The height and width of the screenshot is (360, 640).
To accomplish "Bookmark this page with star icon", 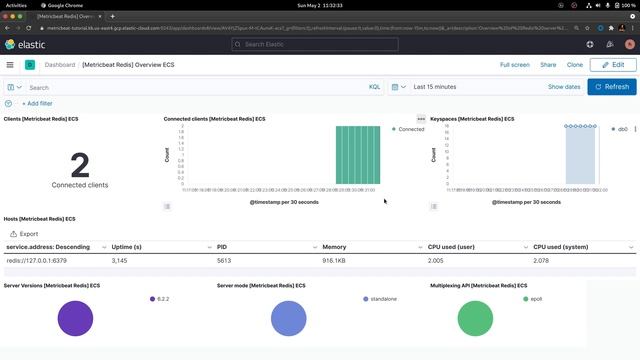I will [x=587, y=28].
